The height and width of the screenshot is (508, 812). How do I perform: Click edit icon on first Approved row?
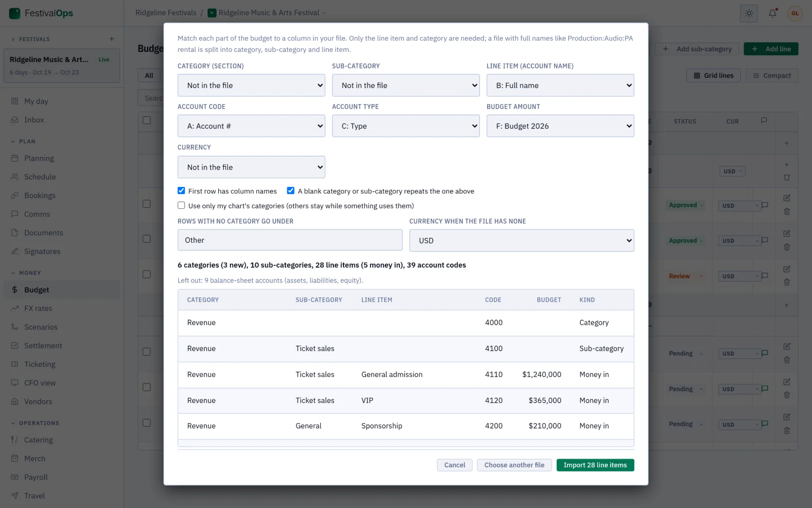click(787, 198)
